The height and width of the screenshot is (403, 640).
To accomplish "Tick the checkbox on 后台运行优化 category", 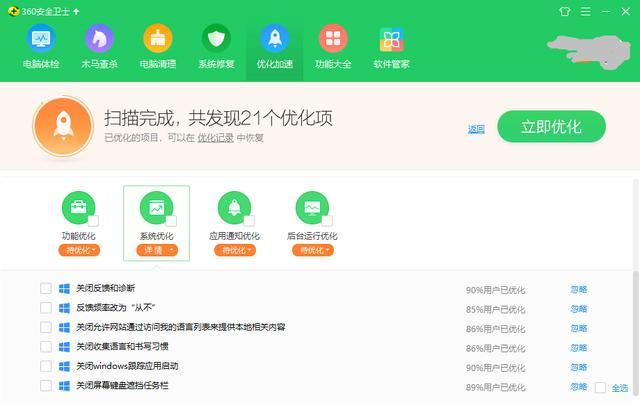I will tap(327, 221).
